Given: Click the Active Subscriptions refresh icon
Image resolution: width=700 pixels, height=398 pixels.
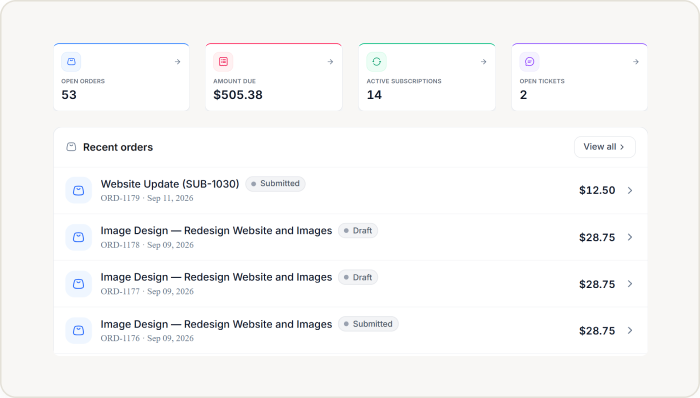Looking at the screenshot, I should 376,62.
